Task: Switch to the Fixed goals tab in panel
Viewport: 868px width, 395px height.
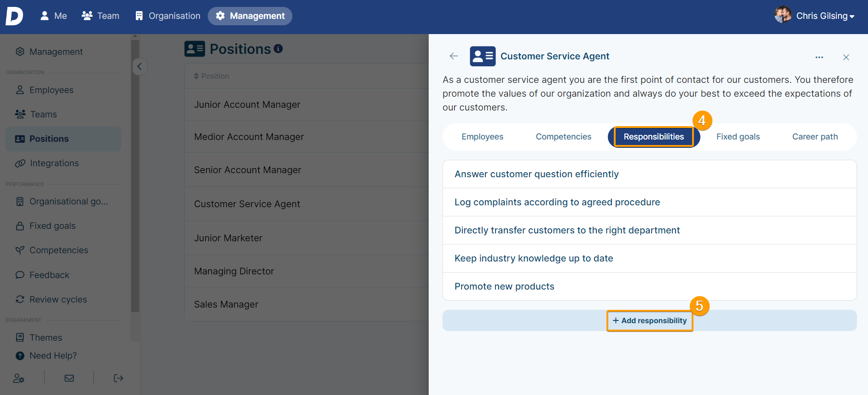Action: tap(738, 137)
